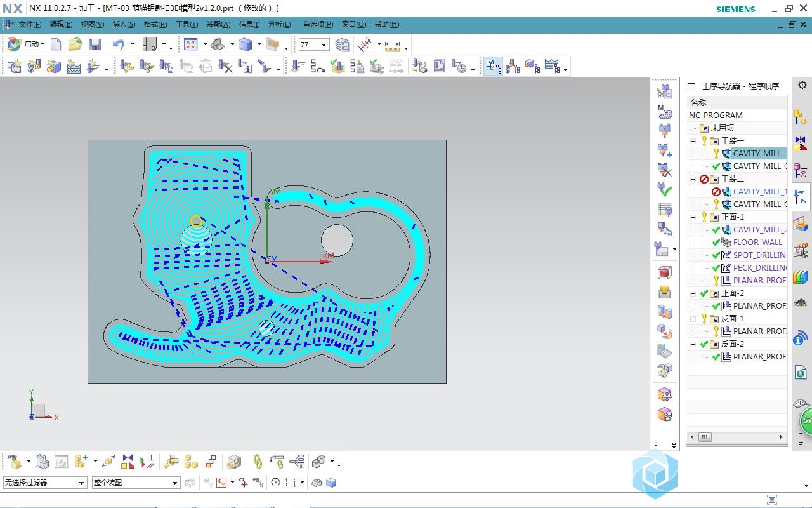Click the green checkmark icon in vertical toolbar

664,189
